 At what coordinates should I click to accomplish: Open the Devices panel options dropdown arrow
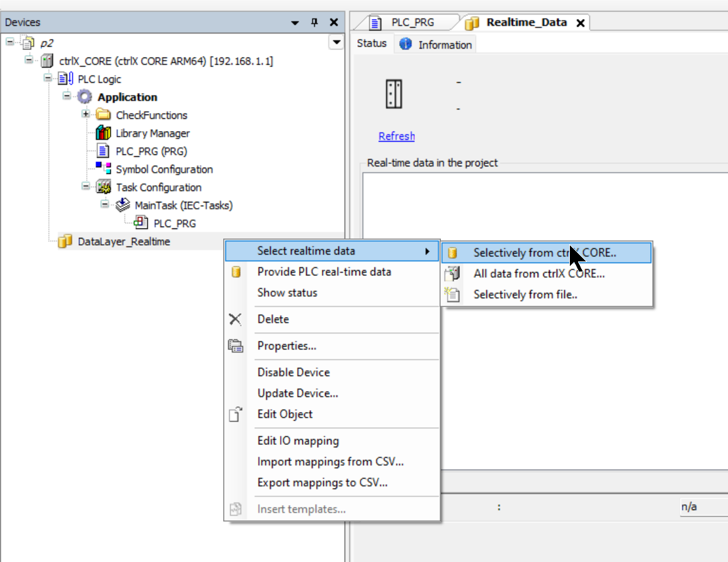click(x=294, y=23)
